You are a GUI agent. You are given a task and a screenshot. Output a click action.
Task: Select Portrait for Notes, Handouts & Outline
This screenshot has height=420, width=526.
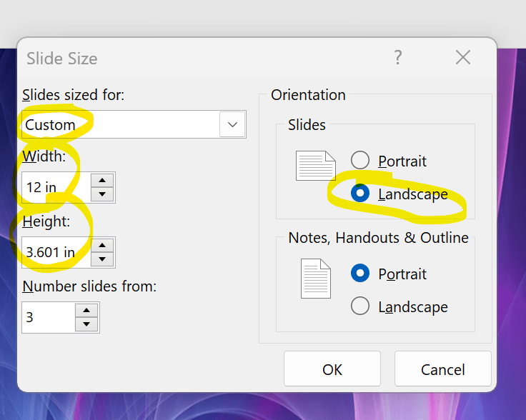[360, 274]
